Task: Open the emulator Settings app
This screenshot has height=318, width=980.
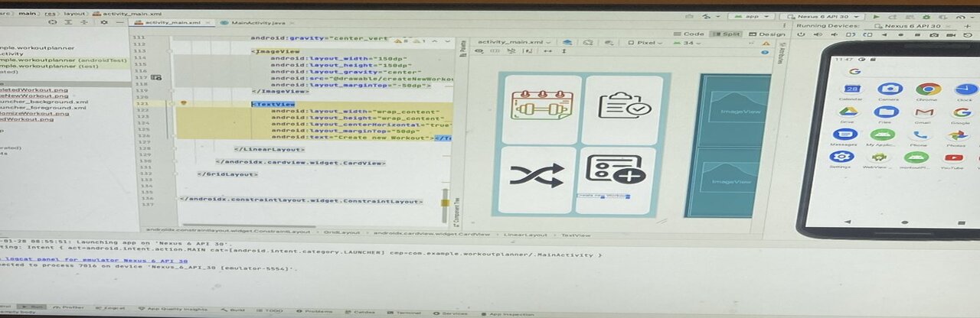Action: pyautogui.click(x=841, y=157)
